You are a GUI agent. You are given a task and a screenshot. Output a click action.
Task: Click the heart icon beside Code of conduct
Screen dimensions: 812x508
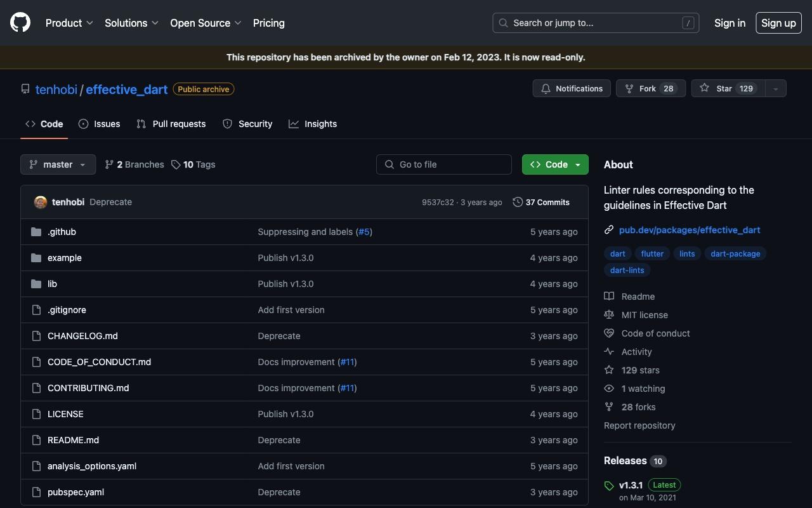click(x=609, y=333)
